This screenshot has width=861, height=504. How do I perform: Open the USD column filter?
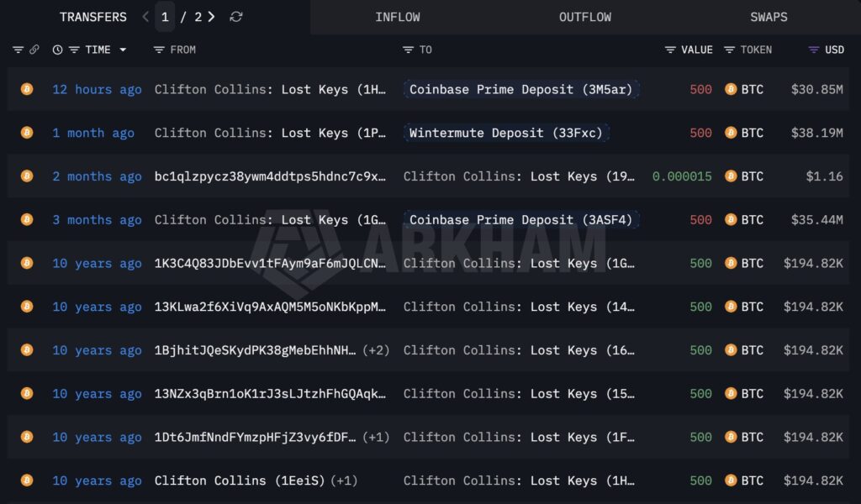pyautogui.click(x=813, y=50)
